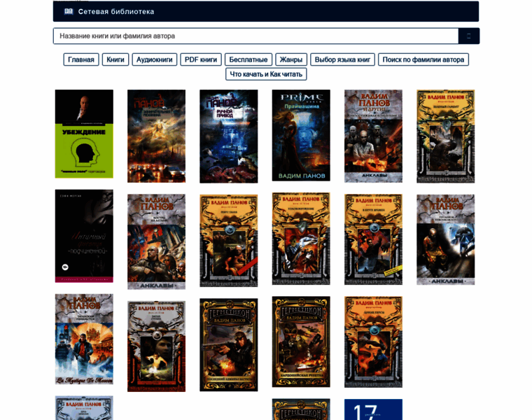The width and height of the screenshot is (532, 420).
Task: Open the La Mystique De Moscou cover
Action: [84, 339]
